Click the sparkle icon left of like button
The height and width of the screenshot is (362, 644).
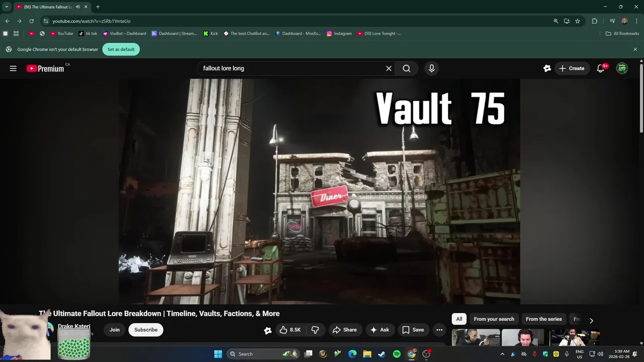268,330
